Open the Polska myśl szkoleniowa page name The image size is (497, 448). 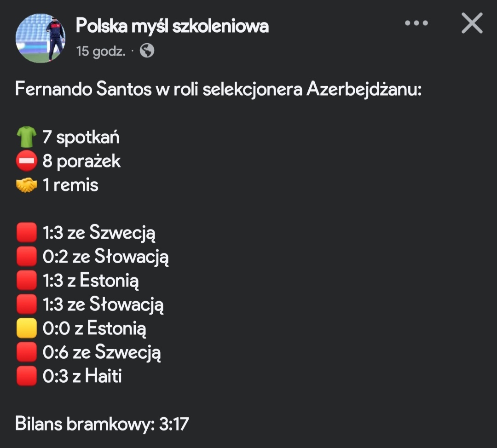pos(172,26)
